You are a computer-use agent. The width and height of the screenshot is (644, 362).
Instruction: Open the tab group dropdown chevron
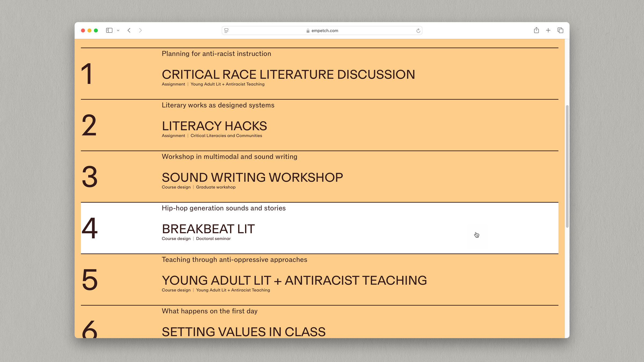[118, 31]
